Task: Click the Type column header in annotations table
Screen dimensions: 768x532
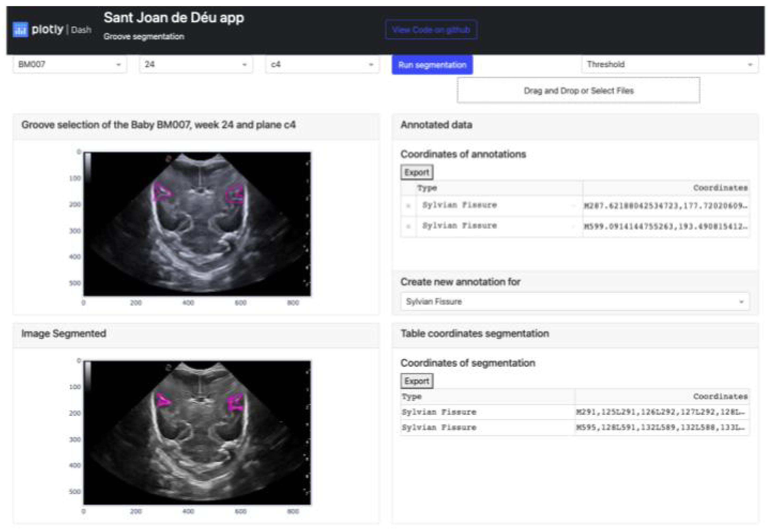Action: point(427,188)
